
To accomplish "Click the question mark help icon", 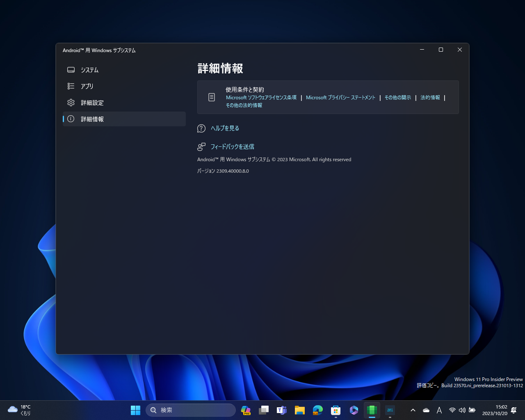I will point(201,128).
